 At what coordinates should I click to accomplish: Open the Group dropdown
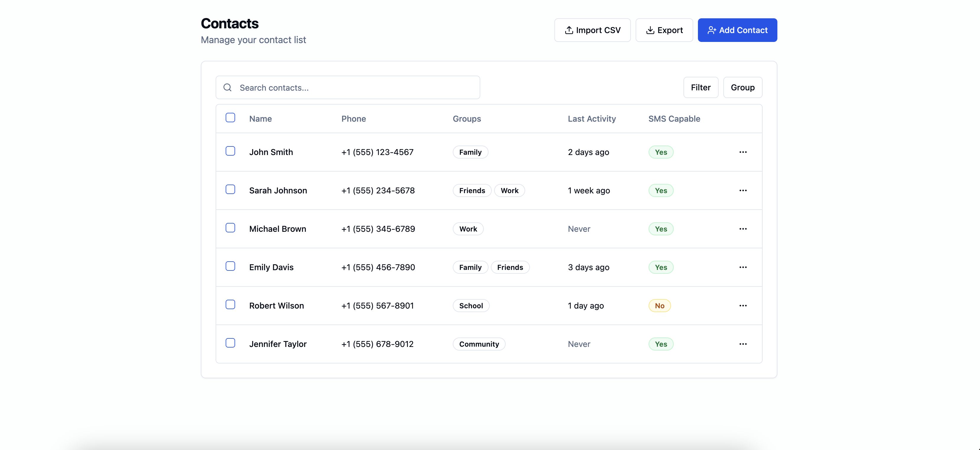pos(742,87)
